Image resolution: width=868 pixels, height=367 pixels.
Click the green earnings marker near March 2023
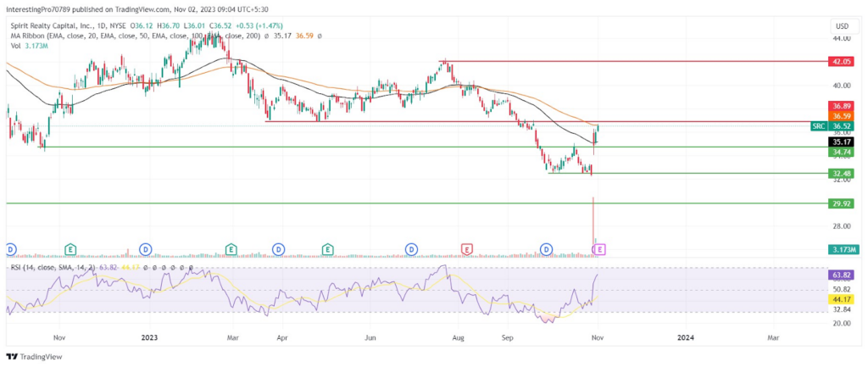click(x=231, y=250)
